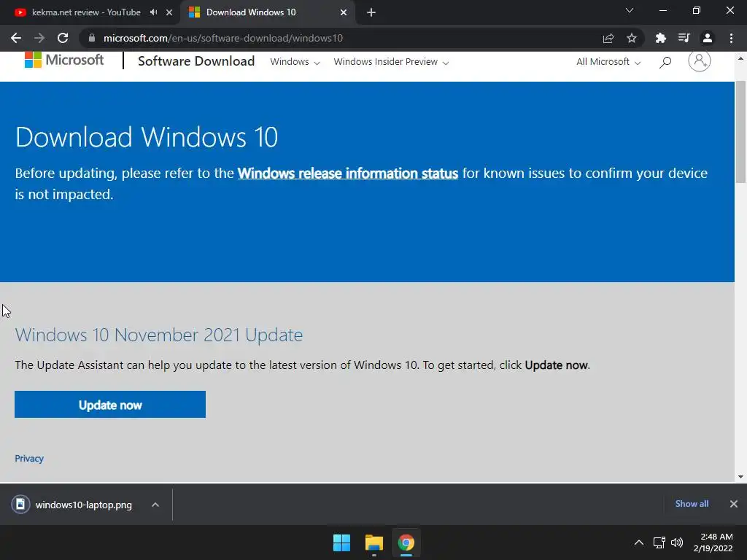Expand options for windows10-laptop.png download

(x=155, y=505)
